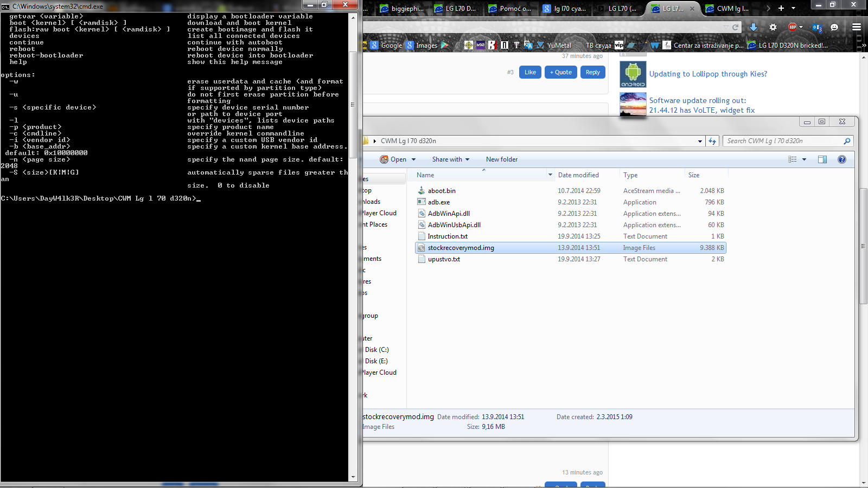868x488 pixels.
Task: Open the vip bookmark icon
Action: [x=619, y=45]
